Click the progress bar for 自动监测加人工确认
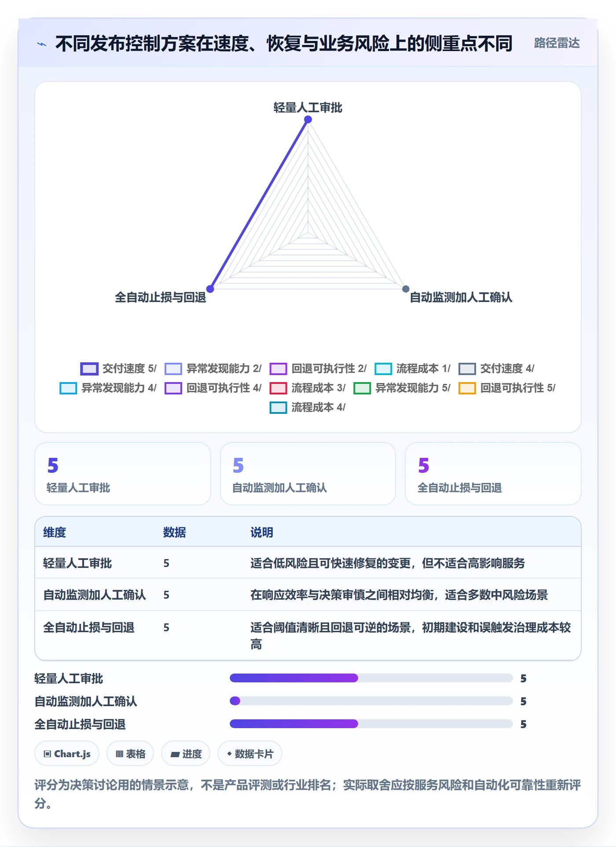The width and height of the screenshot is (616, 847). tap(371, 701)
